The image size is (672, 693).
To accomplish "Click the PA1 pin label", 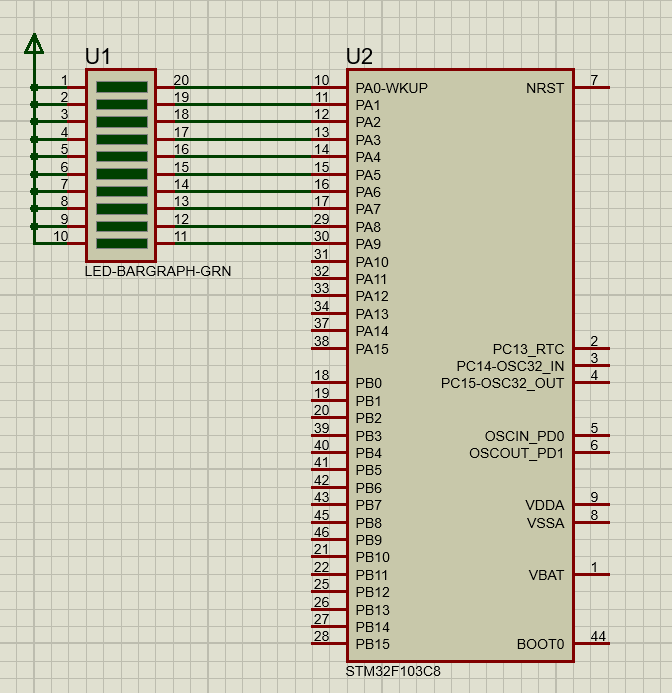I will [x=368, y=105].
